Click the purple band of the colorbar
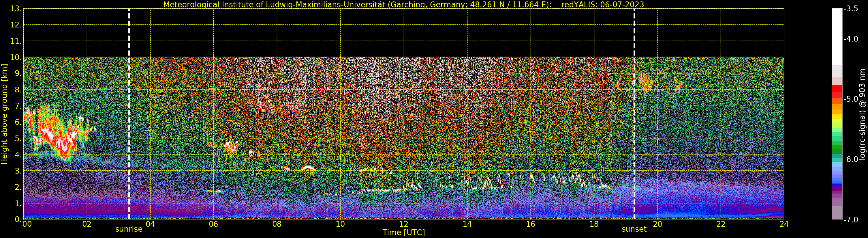This screenshot has height=238, width=868. tap(837, 191)
